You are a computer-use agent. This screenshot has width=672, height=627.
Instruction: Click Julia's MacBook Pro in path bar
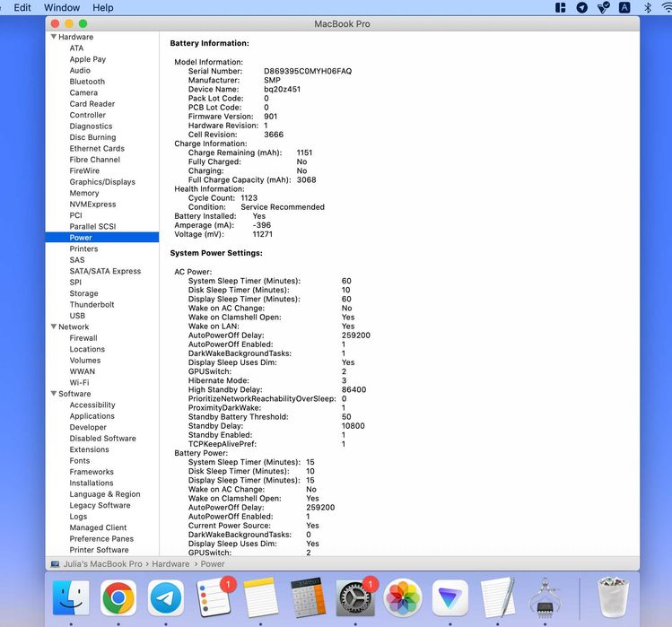tap(103, 564)
